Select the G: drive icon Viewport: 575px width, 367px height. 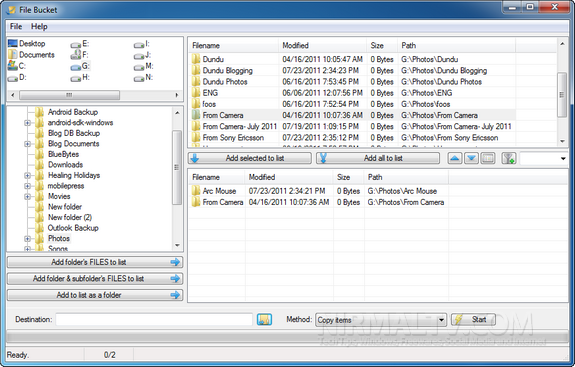point(76,67)
